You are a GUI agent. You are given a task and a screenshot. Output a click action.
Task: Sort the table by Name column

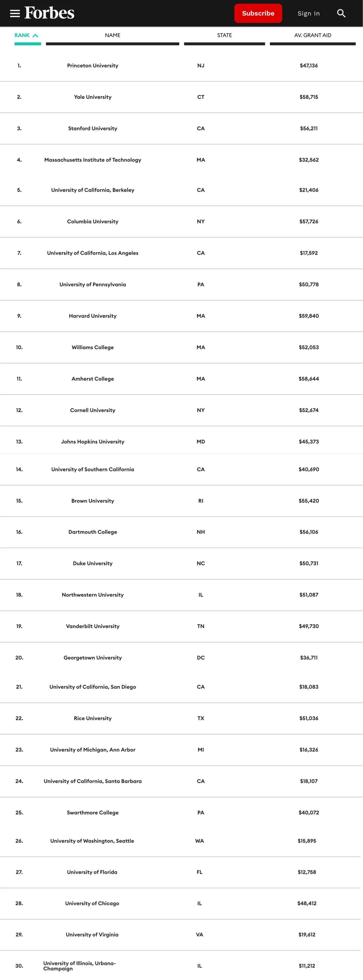[x=112, y=35]
